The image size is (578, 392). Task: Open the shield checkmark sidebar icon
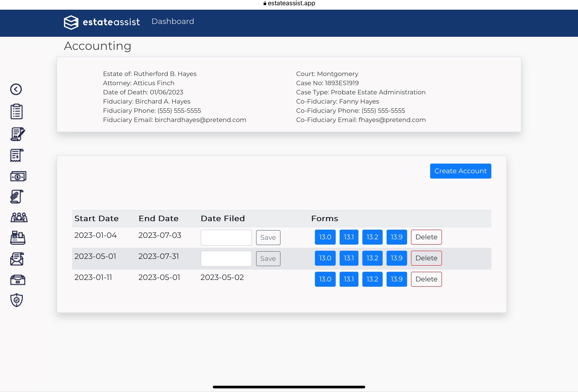click(17, 300)
